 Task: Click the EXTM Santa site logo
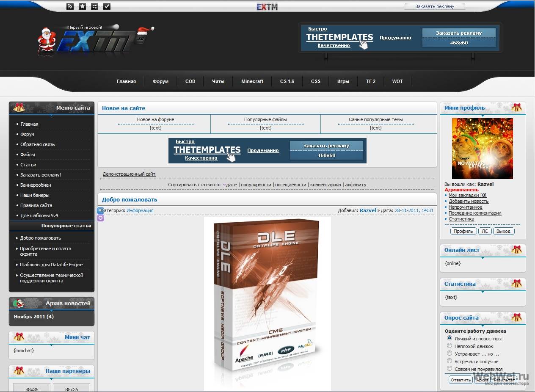click(x=96, y=40)
